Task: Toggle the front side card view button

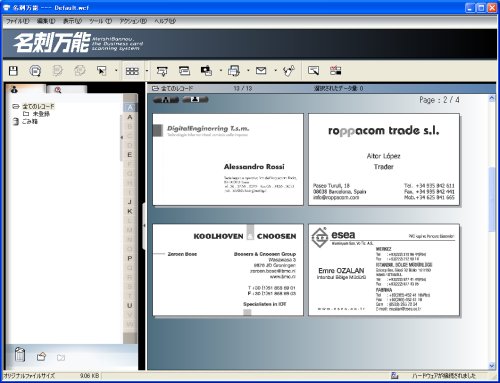Action: [x=166, y=100]
